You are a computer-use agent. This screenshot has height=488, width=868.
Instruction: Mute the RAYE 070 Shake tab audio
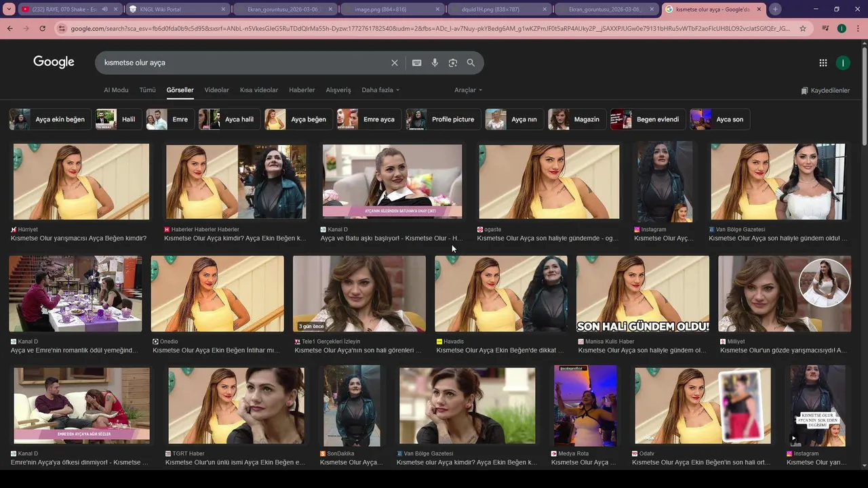point(104,9)
